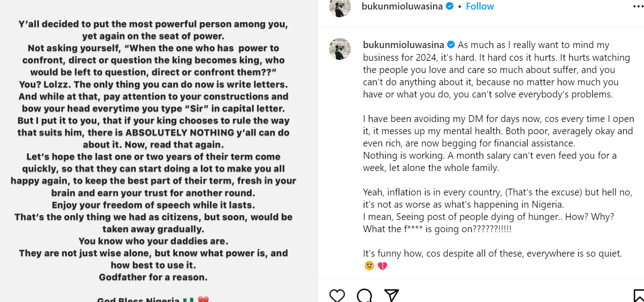Open the three-dot more options menu
Screen dimensions: 644x302
tap(638, 6)
